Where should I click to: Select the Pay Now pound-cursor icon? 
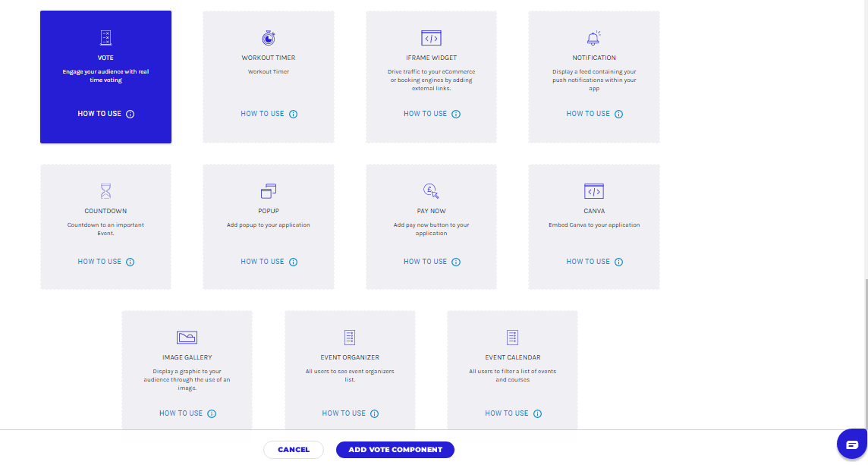tap(431, 191)
